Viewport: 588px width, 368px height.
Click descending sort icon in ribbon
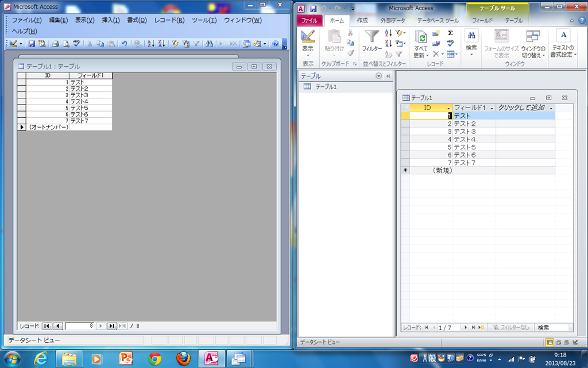(x=389, y=44)
